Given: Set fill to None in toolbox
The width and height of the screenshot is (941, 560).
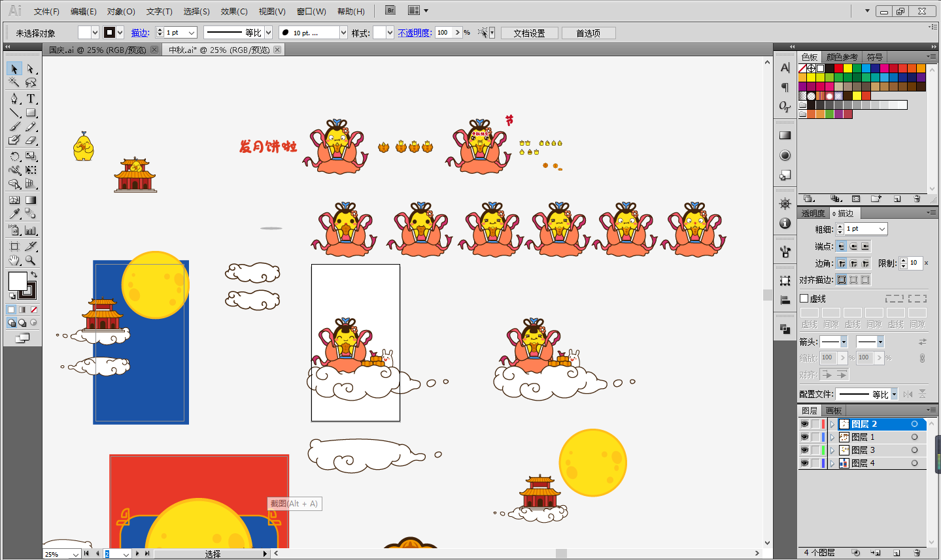Looking at the screenshot, I should click(34, 310).
